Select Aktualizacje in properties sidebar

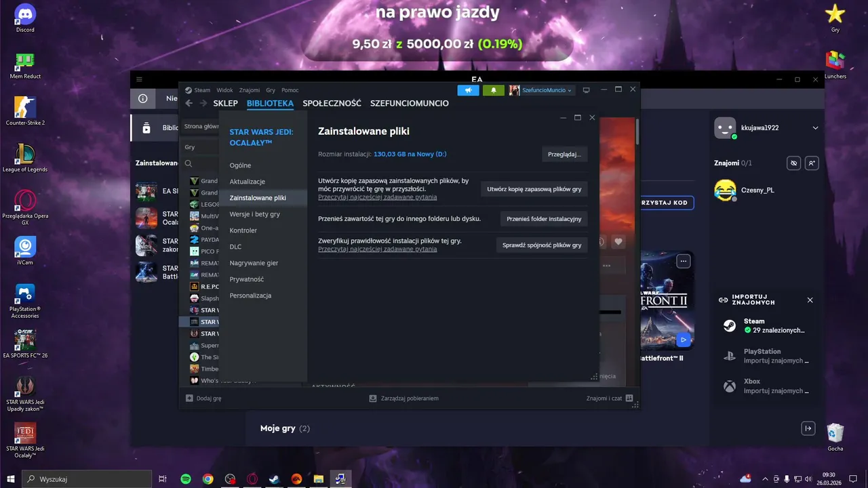pyautogui.click(x=263, y=182)
